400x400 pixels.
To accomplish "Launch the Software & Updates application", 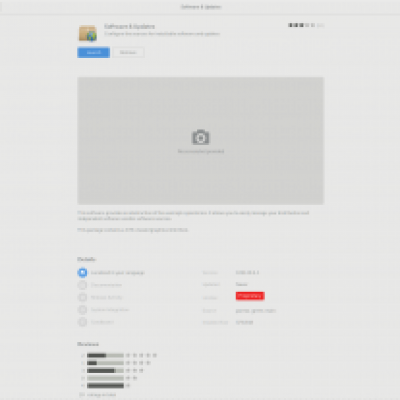I will click(x=94, y=52).
